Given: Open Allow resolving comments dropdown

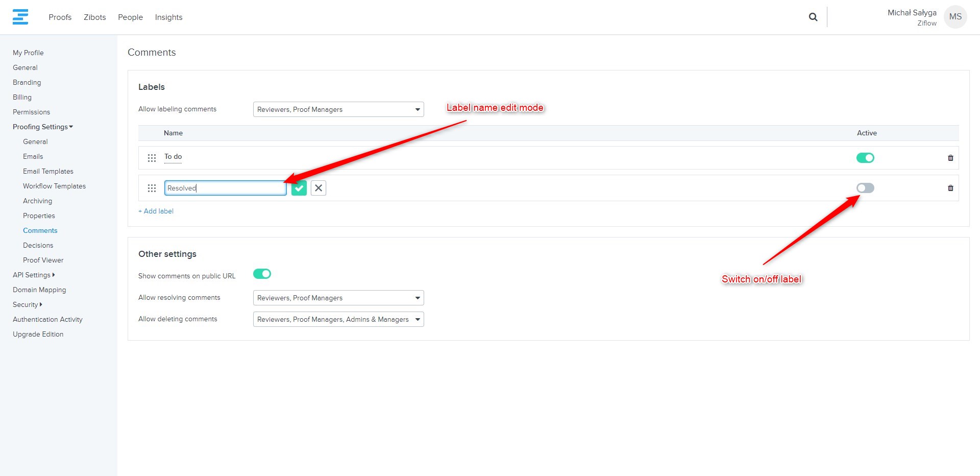Looking at the screenshot, I should coord(338,298).
